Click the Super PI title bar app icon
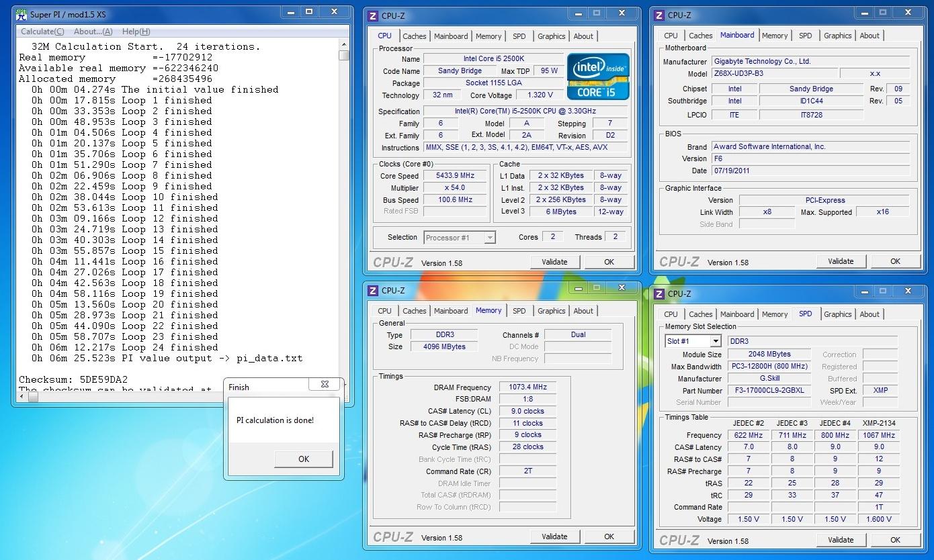This screenshot has width=934, height=560. tap(22, 14)
